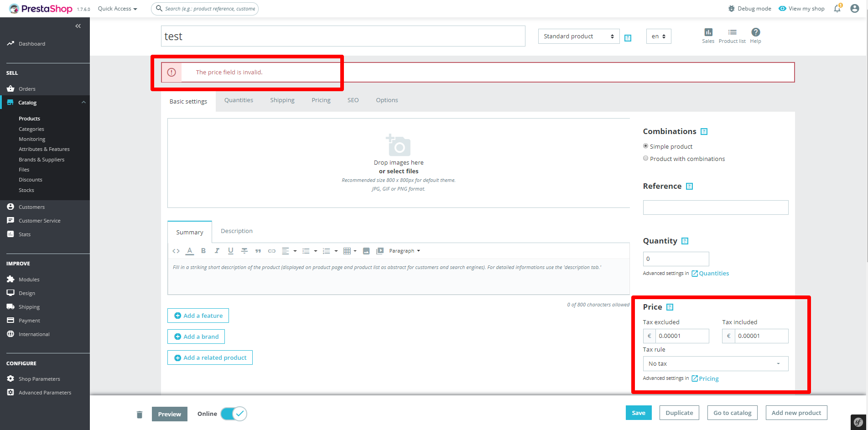The height and width of the screenshot is (430, 868).
Task: Select Product with combinations option
Action: [646, 158]
